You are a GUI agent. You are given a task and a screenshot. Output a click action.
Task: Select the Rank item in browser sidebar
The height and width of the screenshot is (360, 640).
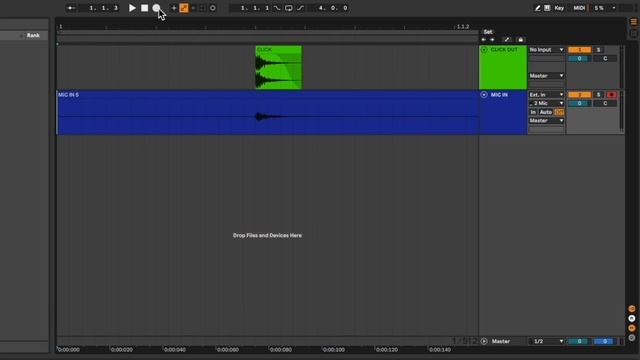point(33,36)
